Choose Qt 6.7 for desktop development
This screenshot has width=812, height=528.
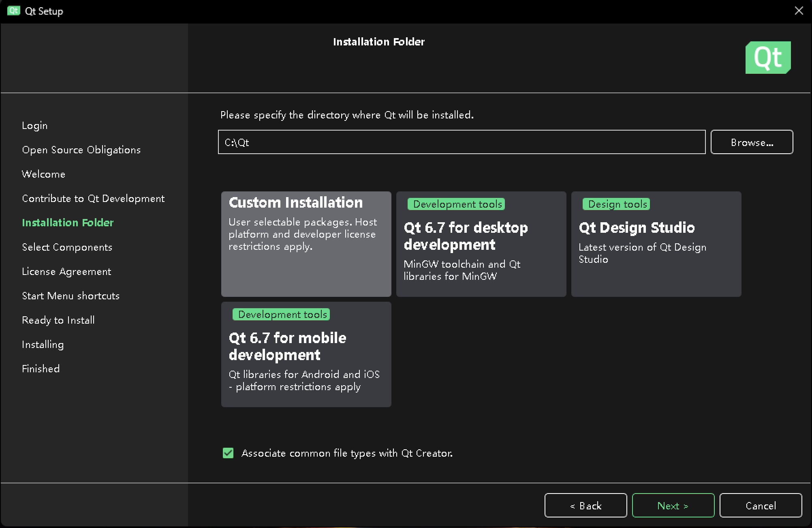click(481, 244)
